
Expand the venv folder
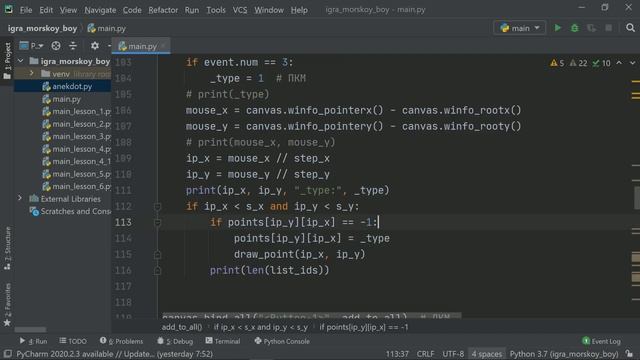coord(31,73)
